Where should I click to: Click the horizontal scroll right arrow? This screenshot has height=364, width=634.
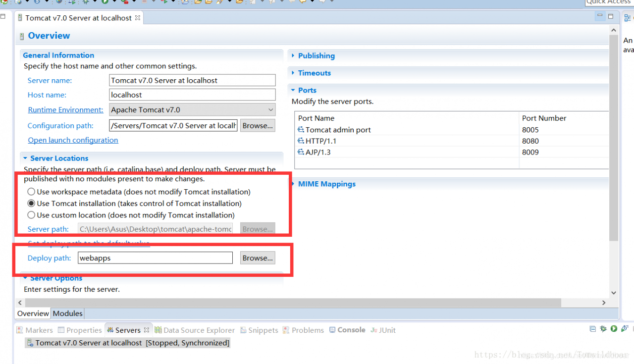click(604, 303)
